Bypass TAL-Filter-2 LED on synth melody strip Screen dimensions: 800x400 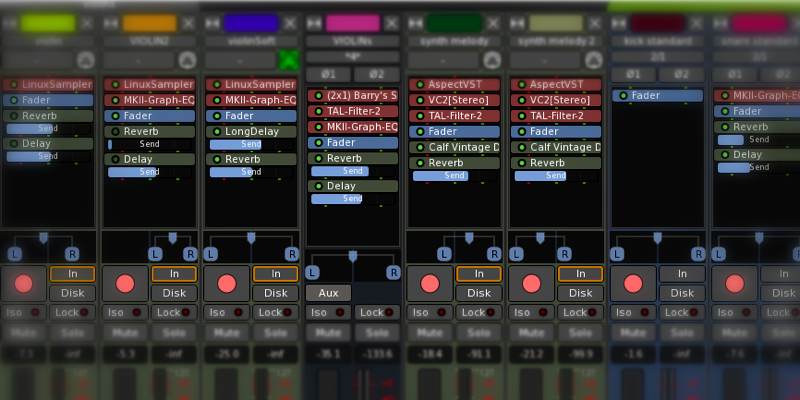point(420,116)
